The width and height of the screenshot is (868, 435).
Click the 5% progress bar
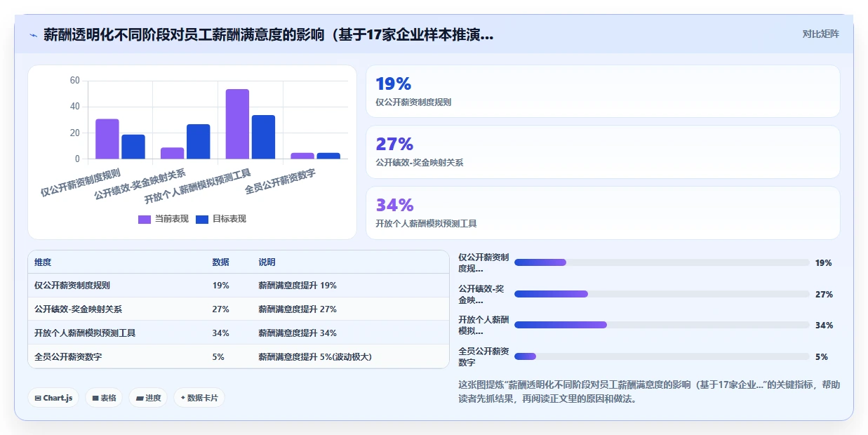pos(662,356)
